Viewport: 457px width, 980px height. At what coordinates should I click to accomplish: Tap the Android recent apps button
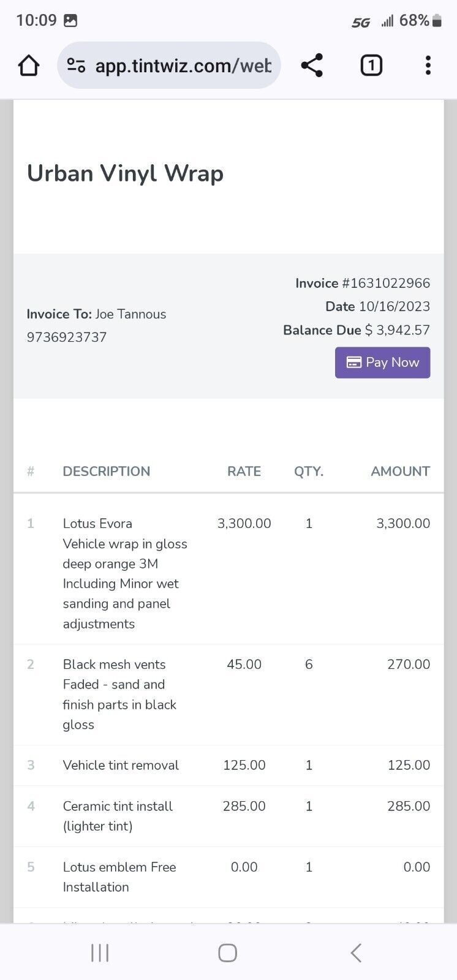(100, 952)
